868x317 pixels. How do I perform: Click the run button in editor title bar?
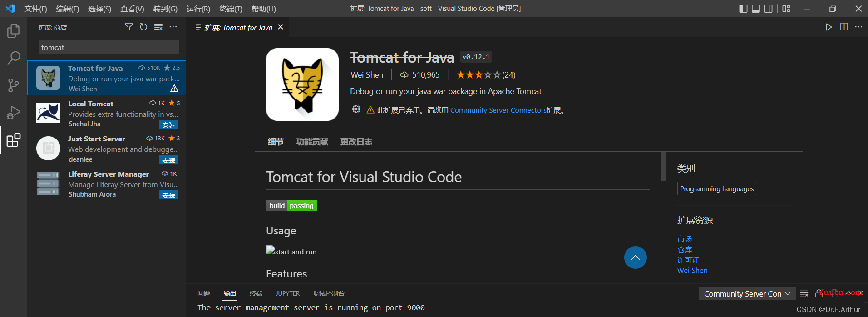(x=829, y=27)
